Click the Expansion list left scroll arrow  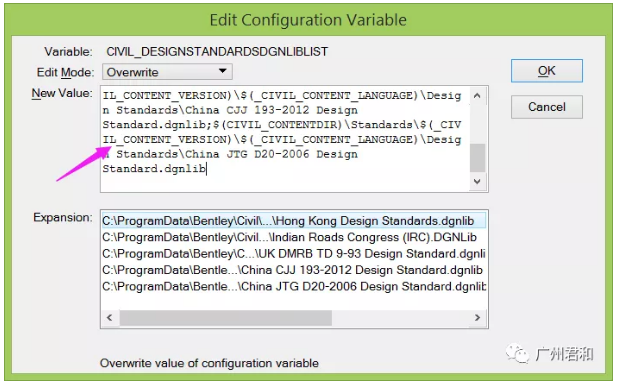coord(110,318)
